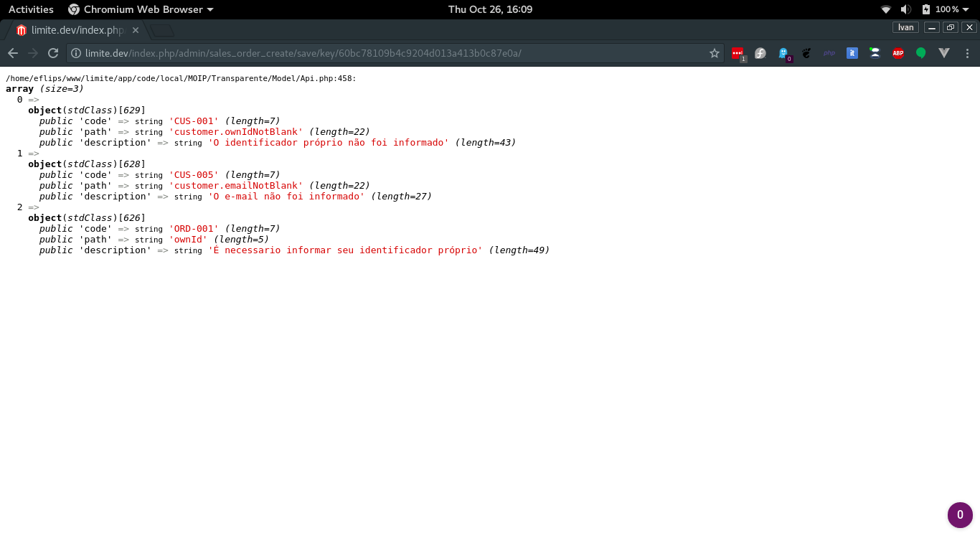Click the 'CUS-005' code value
Image resolution: width=980 pixels, height=551 pixels.
click(194, 175)
